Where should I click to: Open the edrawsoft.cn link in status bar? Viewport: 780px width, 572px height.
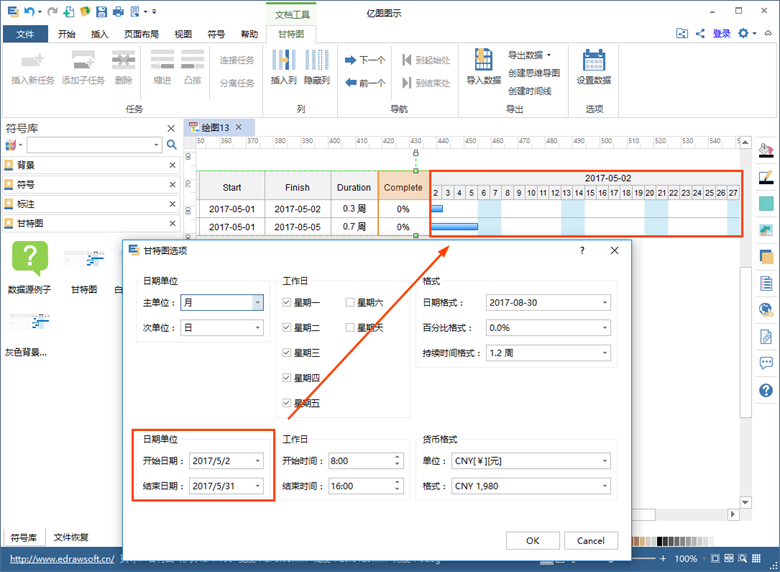click(x=62, y=559)
